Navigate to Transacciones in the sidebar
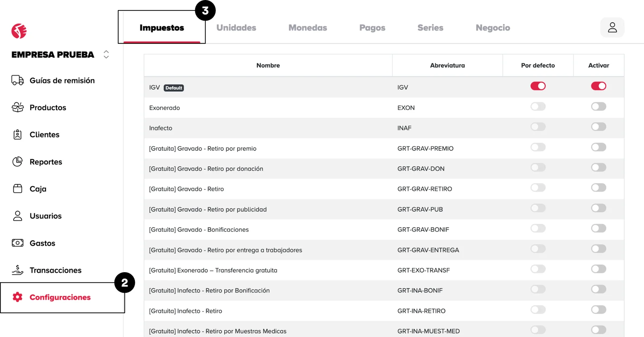This screenshot has width=644, height=337. click(x=55, y=270)
